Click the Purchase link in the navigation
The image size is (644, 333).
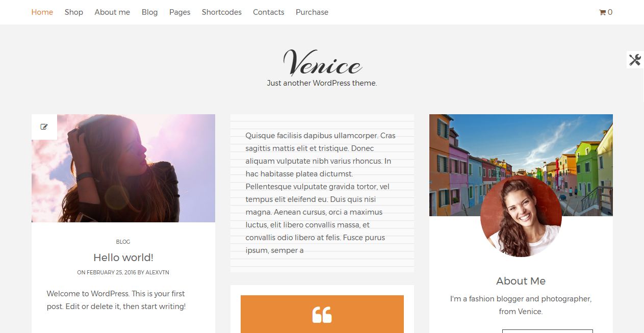[x=312, y=12]
